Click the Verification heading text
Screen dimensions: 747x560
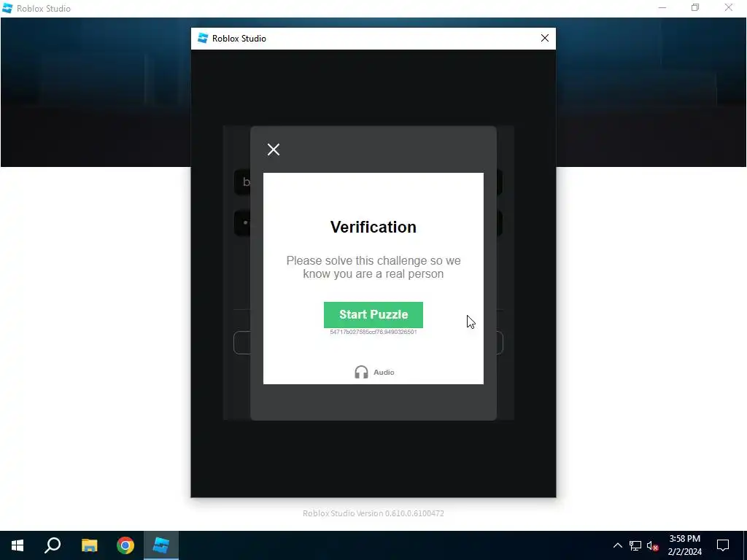pyautogui.click(x=373, y=227)
